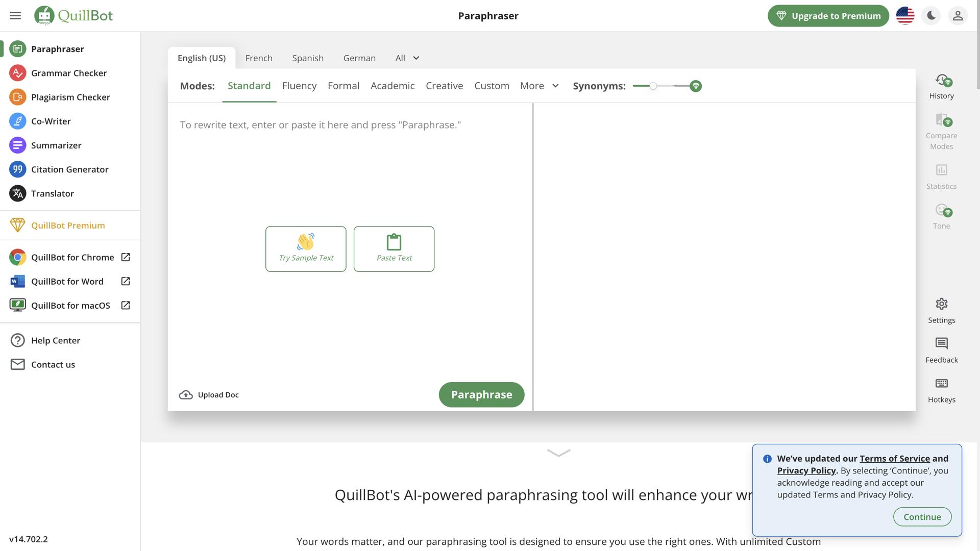Expand the All languages dropdown

coord(407,58)
